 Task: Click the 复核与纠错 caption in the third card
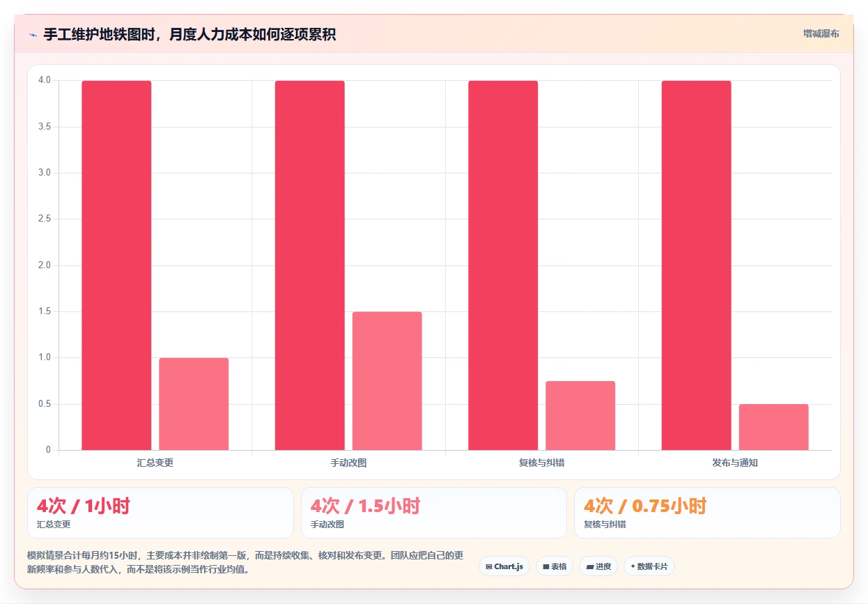coord(605,525)
